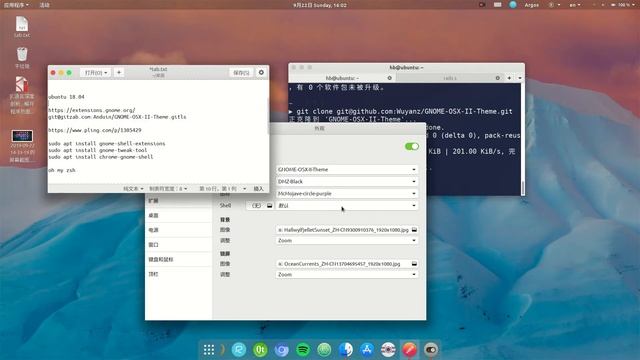Viewport: 640px width, 360px height.
Task: Open the gear menu in the text editor
Action: click(261, 72)
